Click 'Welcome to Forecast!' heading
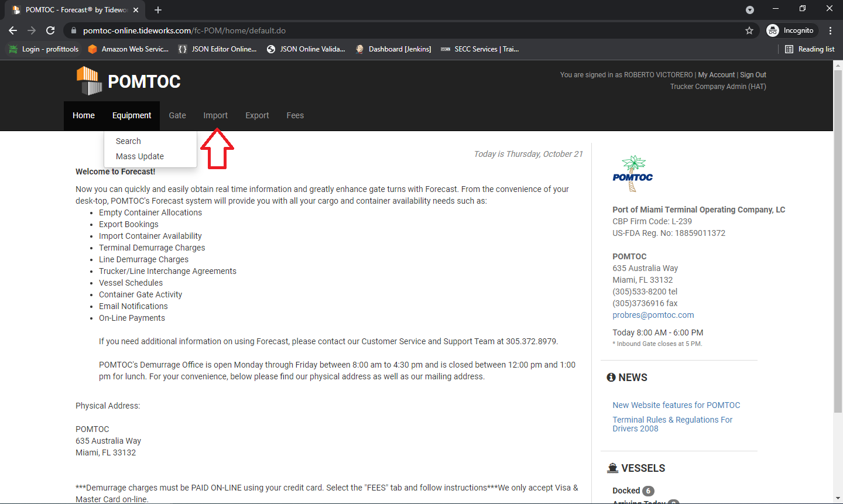The width and height of the screenshot is (843, 504). 115,172
